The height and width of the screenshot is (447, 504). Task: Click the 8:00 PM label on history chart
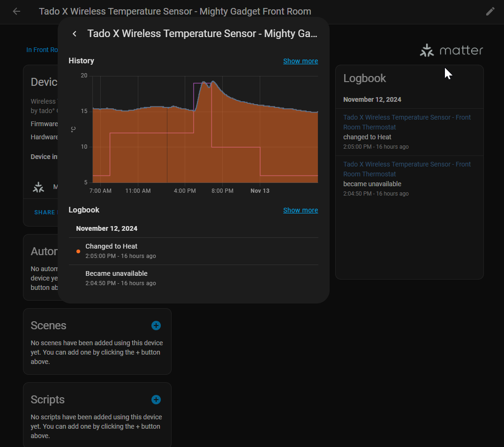click(222, 191)
